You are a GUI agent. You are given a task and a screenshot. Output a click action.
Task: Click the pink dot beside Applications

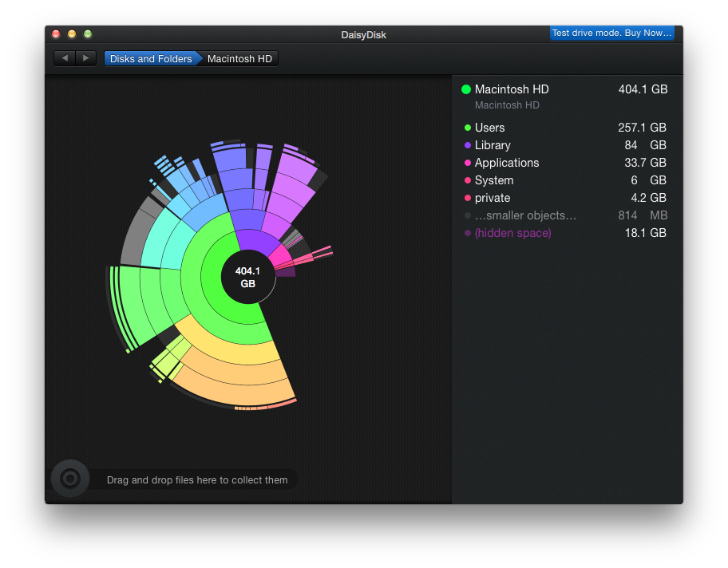point(468,163)
